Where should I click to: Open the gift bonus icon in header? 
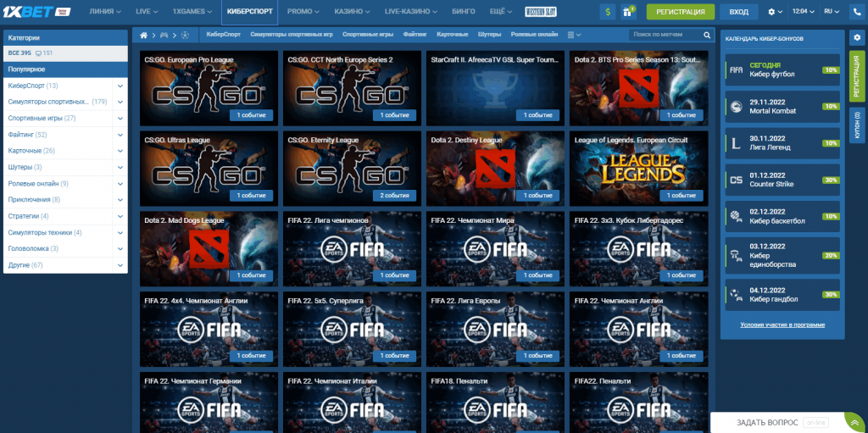click(x=628, y=12)
